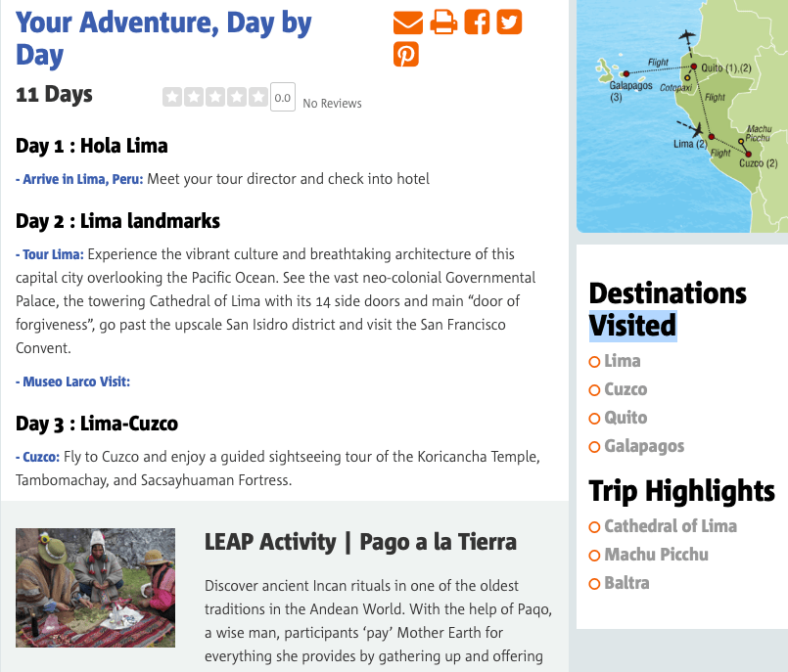Click the email share icon
Image resolution: width=788 pixels, height=672 pixels.
(407, 22)
